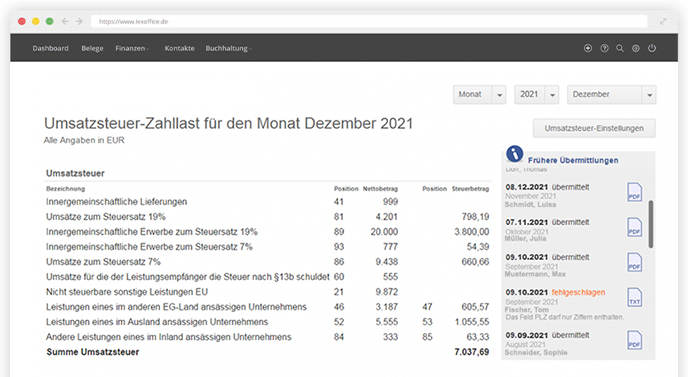This screenshot has height=377, width=688.
Task: Click Summe Umsatzsteuer label
Action: (x=93, y=352)
